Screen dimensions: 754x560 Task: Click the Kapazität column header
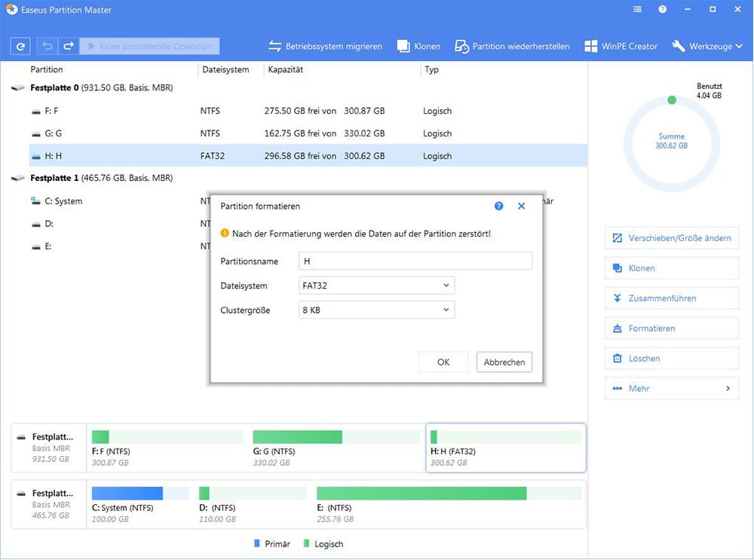coord(285,69)
